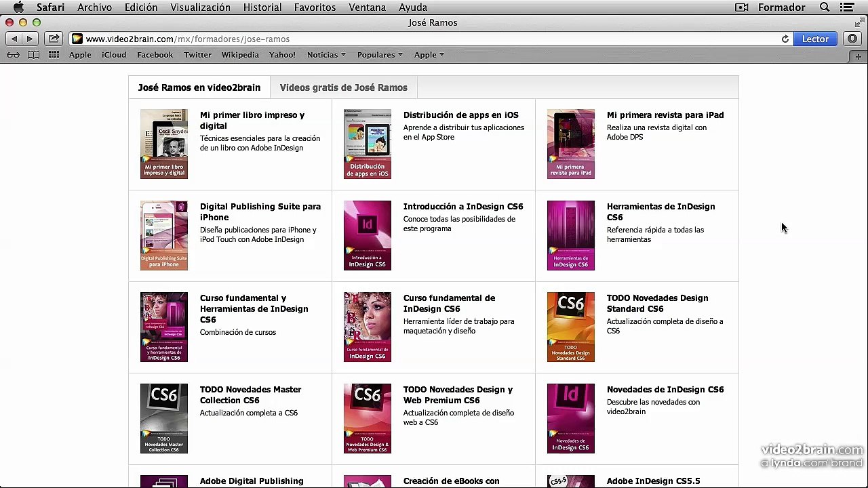Open the Facebook bookmark

coord(155,55)
